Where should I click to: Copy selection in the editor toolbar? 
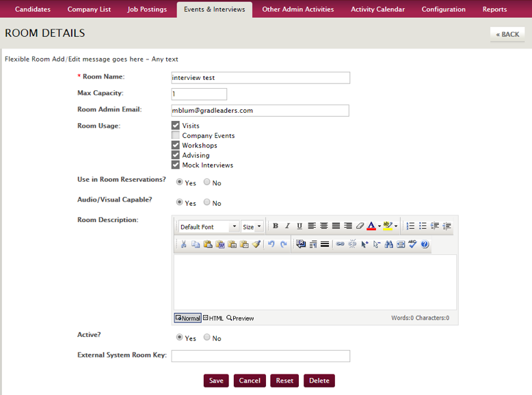pyautogui.click(x=196, y=244)
